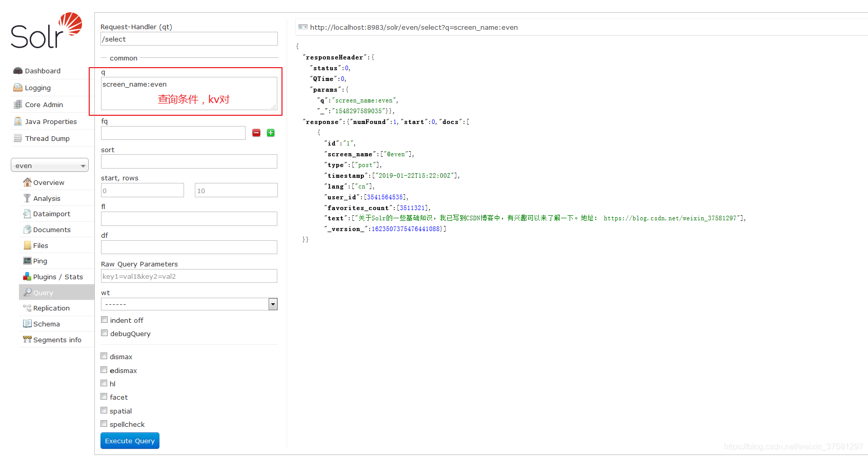Screen dimensions: 868x456
Task: Open the core selector dropdown showing even
Action: [x=50, y=165]
